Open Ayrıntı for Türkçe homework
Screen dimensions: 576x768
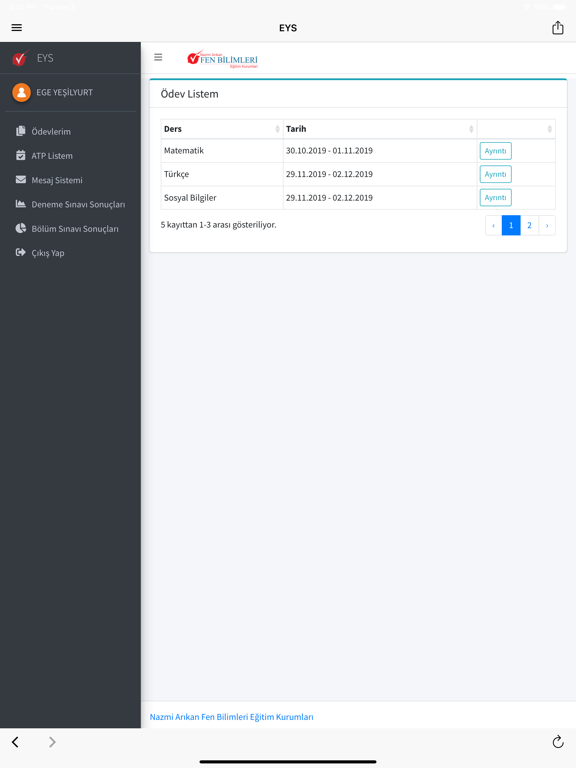point(495,174)
